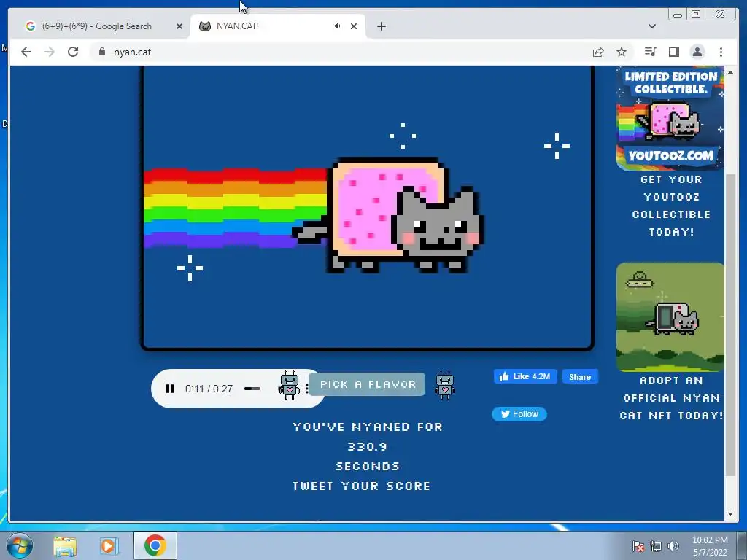747x560 pixels.
Task: Click the audio player progress slider
Action: click(252, 389)
